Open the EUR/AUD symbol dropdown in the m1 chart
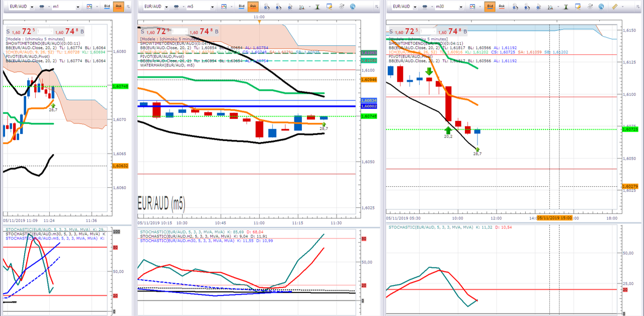Screen dimensions: 644x316 tap(32, 7)
